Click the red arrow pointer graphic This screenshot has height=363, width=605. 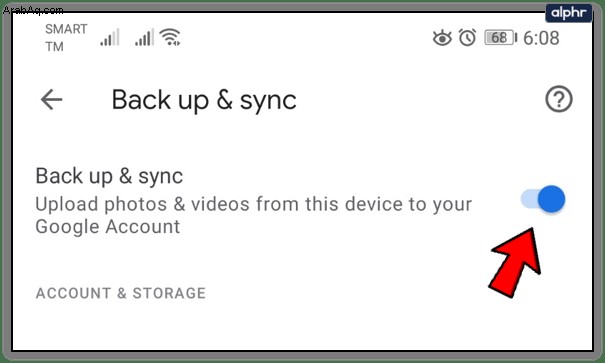click(515, 263)
